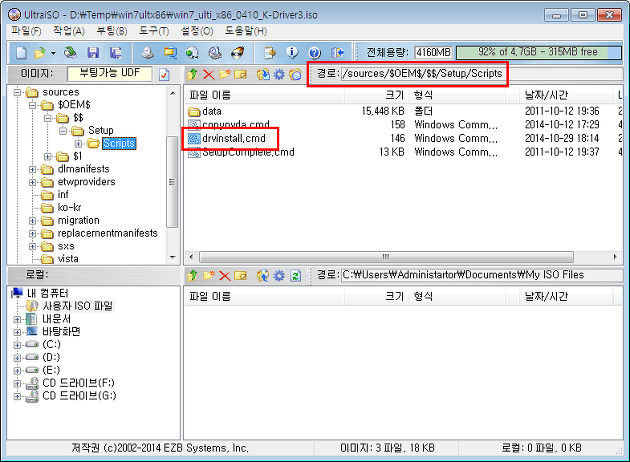
Task: Click the Info balloon icon
Action: [292, 53]
